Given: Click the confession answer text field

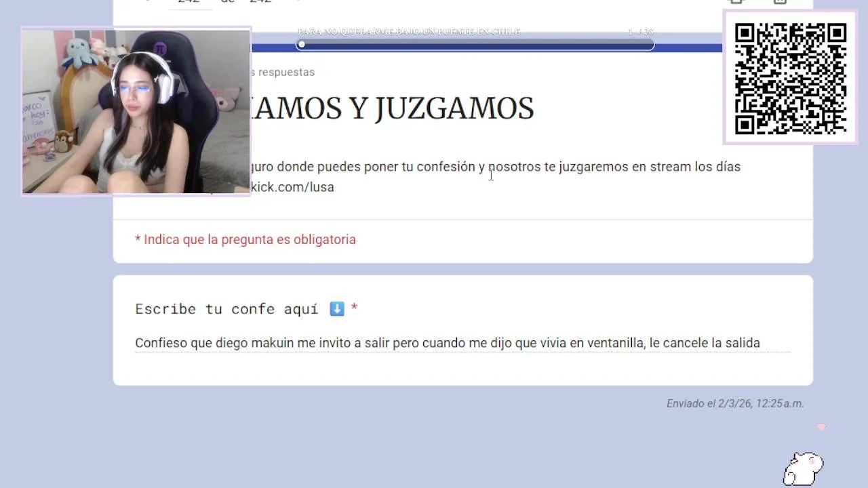Looking at the screenshot, I should point(462,343).
